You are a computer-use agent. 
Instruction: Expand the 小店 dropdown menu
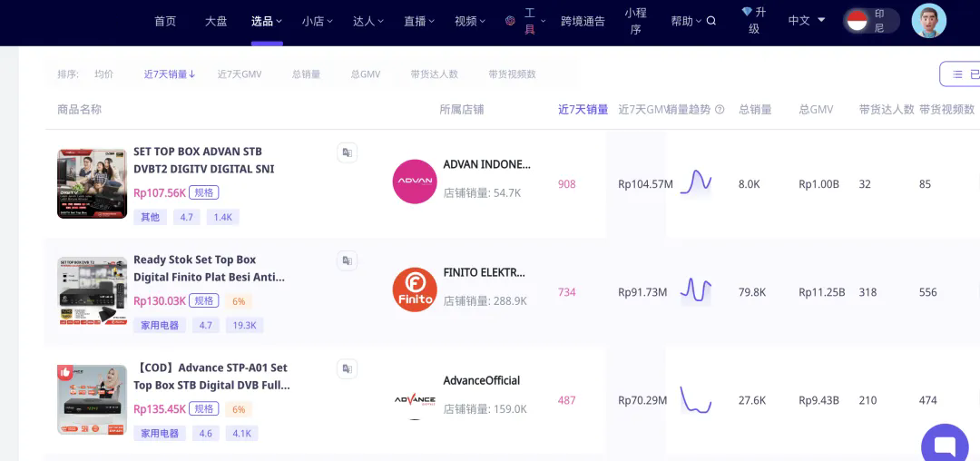[317, 21]
